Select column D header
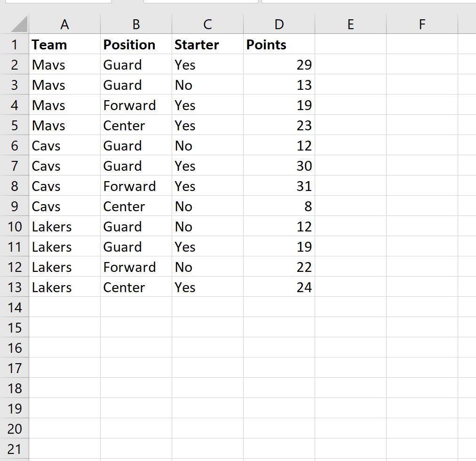Viewport: 476px width, 461px height. coord(279,24)
